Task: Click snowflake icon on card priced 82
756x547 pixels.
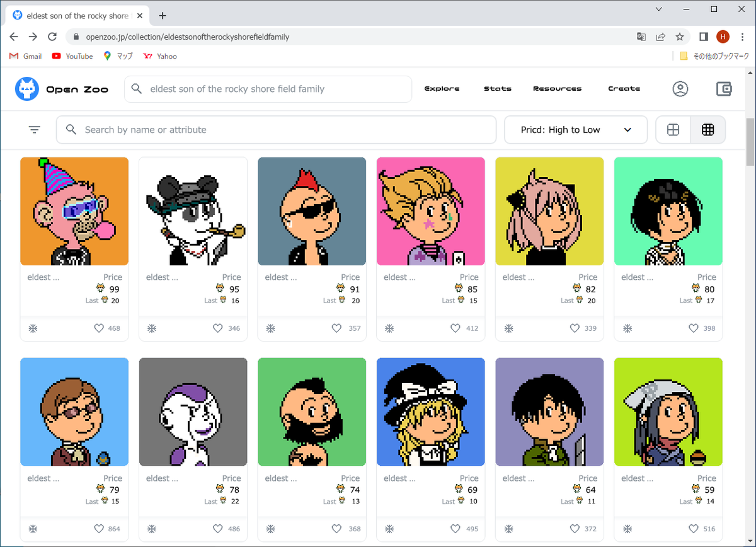Action: coord(508,328)
